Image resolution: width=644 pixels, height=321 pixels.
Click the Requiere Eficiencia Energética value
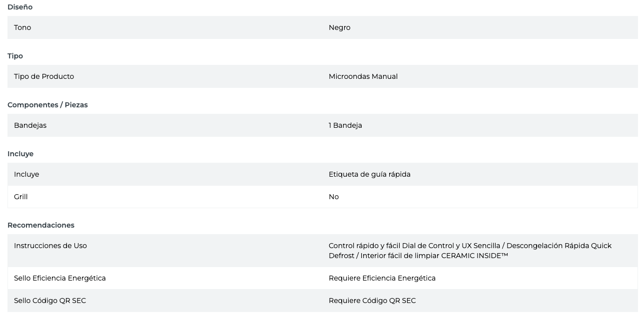pyautogui.click(x=382, y=278)
